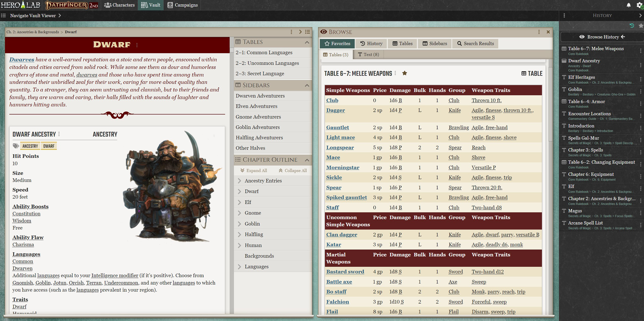Screen dimensions: 644x321
Task: Open the Clan dagger weapon link
Action: (x=342, y=235)
